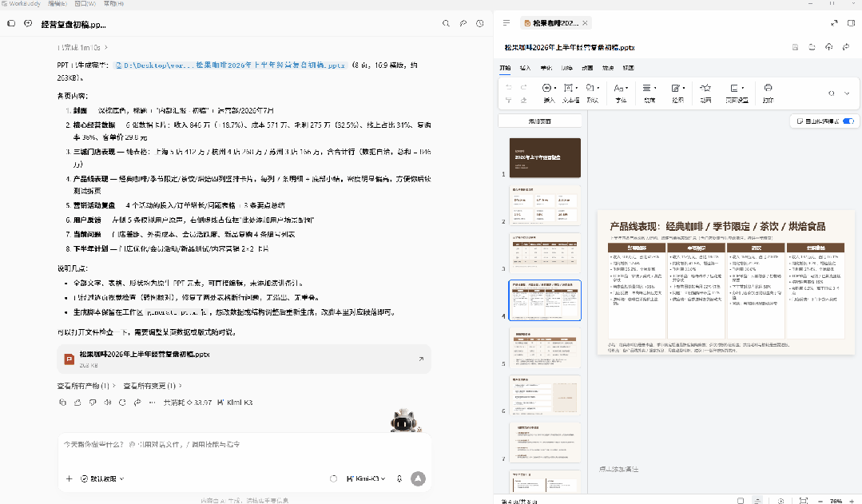Expand the completed 1m 10s step summary
This screenshot has height=504, width=862.
click(x=82, y=47)
